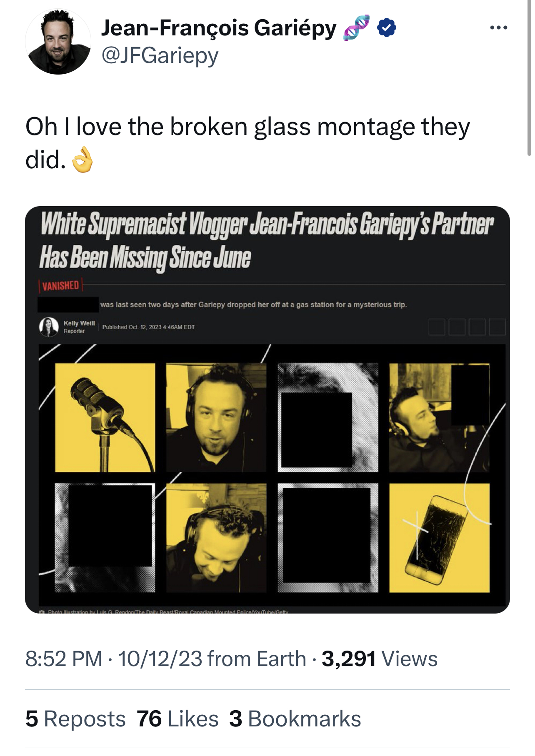The image size is (535, 756).
Task: Click the camera icon by photo credit
Action: pos(42,611)
